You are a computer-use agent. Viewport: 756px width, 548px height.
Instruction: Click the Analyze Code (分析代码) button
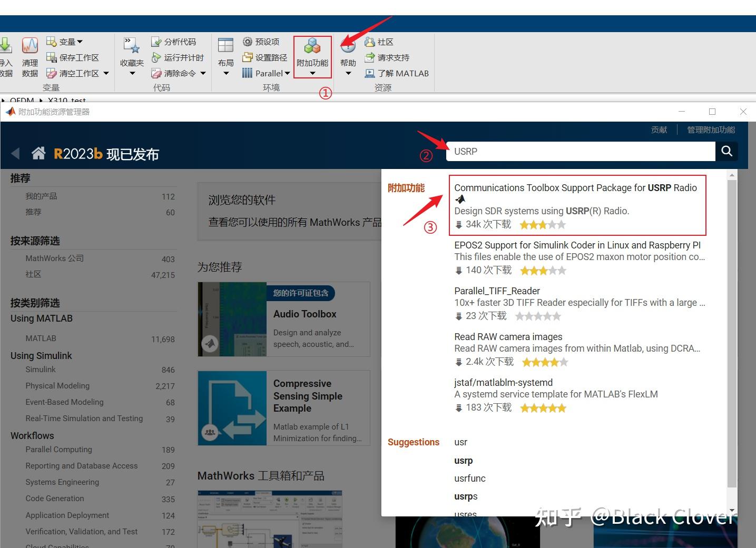[x=173, y=42]
